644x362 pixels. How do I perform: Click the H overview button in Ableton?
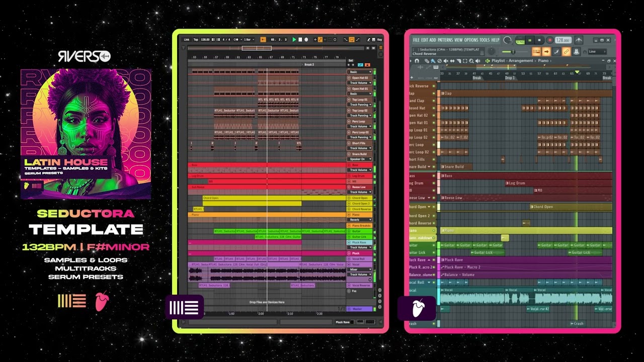click(x=368, y=48)
